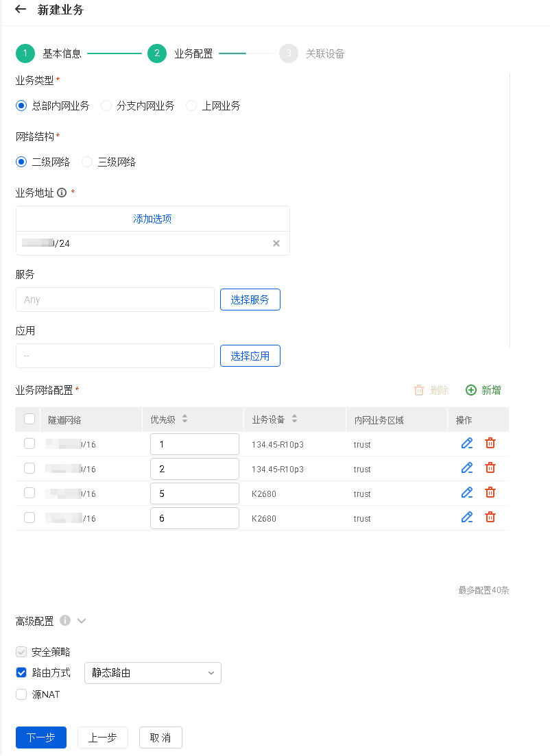The height and width of the screenshot is (756, 550).
Task: Click the info icon beside 高级配置
Action: coord(65,620)
